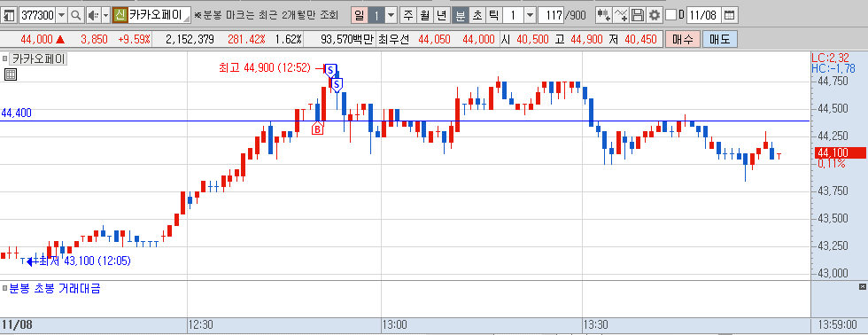Image resolution: width=868 pixels, height=335 pixels.
Task: Click the data table grid icon below 카카오페이
Action: tap(11, 74)
